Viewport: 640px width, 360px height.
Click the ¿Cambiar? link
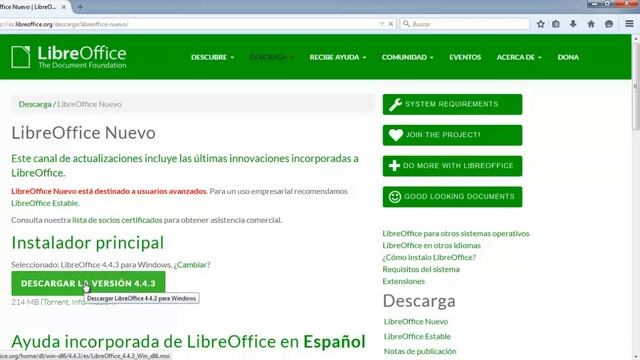point(192,264)
